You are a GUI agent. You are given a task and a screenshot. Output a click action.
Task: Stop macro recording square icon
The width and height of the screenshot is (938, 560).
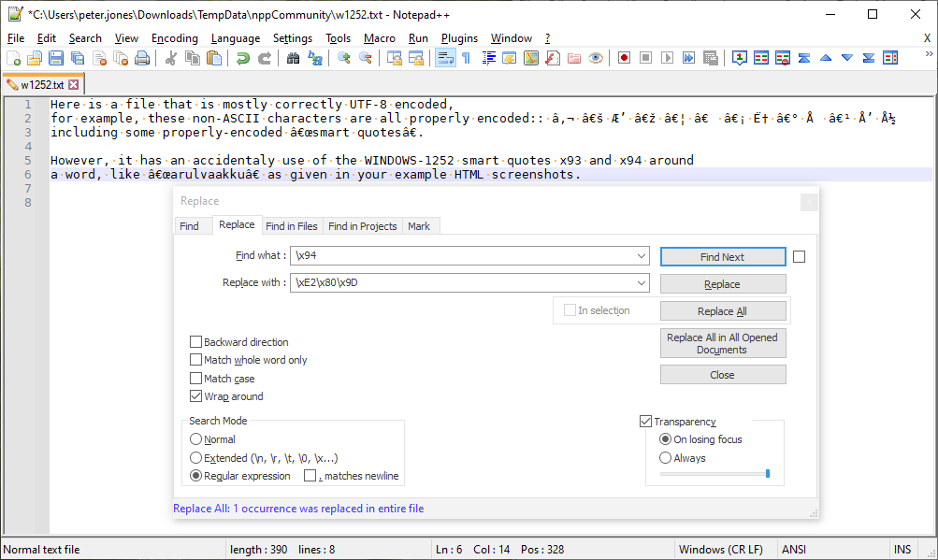click(x=645, y=58)
